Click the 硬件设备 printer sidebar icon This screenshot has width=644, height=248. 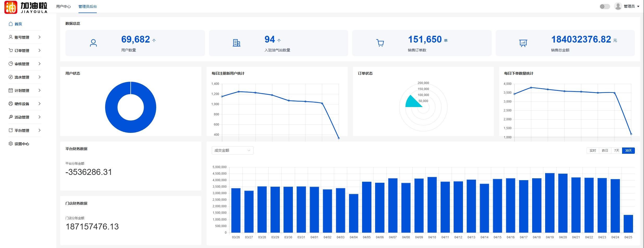[x=11, y=104]
